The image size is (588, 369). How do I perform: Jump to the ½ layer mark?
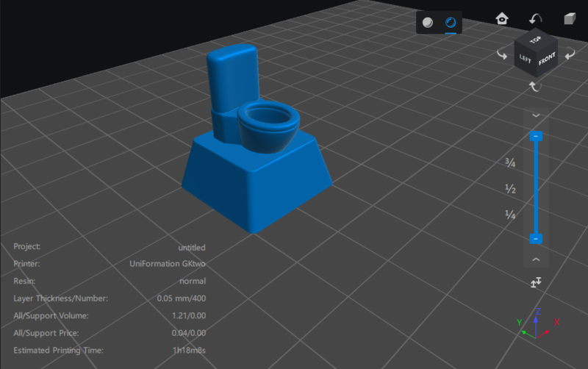[x=509, y=190]
